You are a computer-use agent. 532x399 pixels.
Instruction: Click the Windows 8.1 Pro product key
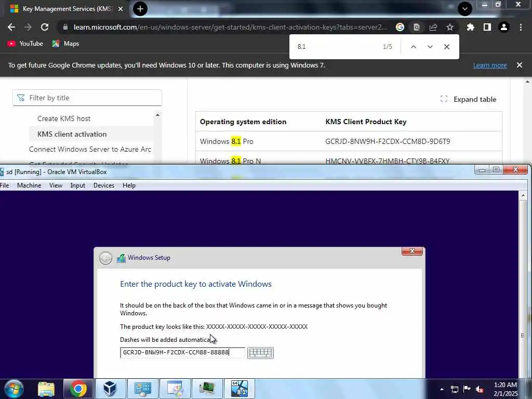(388, 141)
